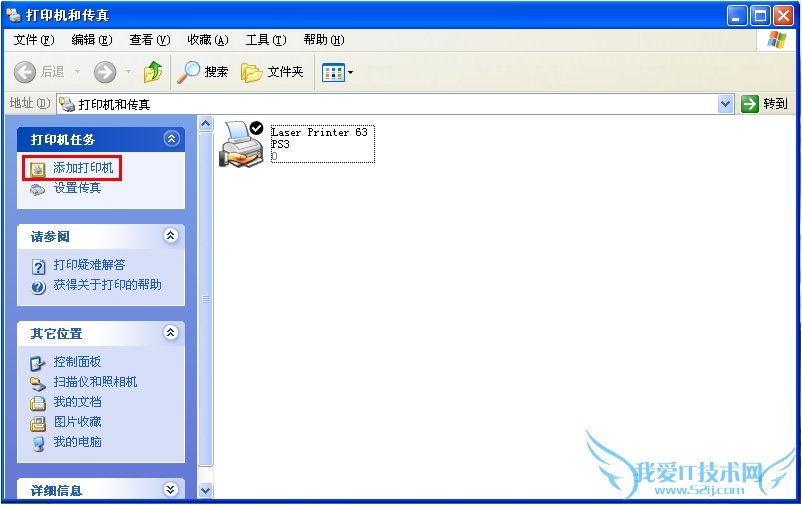Go up one folder level icon

pyautogui.click(x=153, y=72)
